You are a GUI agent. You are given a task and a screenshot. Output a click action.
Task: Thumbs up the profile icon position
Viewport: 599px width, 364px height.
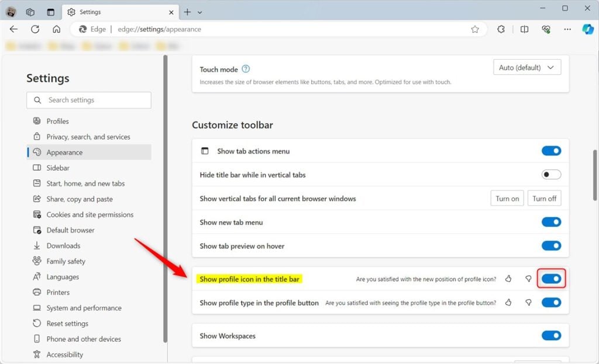click(x=508, y=279)
